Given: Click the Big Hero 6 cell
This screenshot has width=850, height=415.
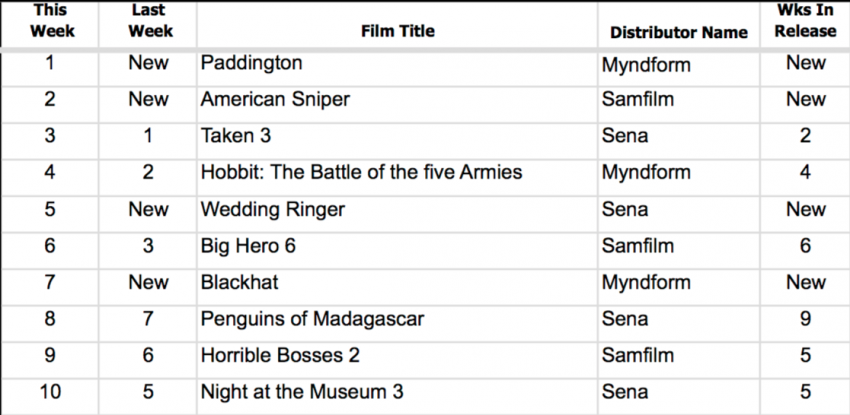Looking at the screenshot, I should (248, 247).
